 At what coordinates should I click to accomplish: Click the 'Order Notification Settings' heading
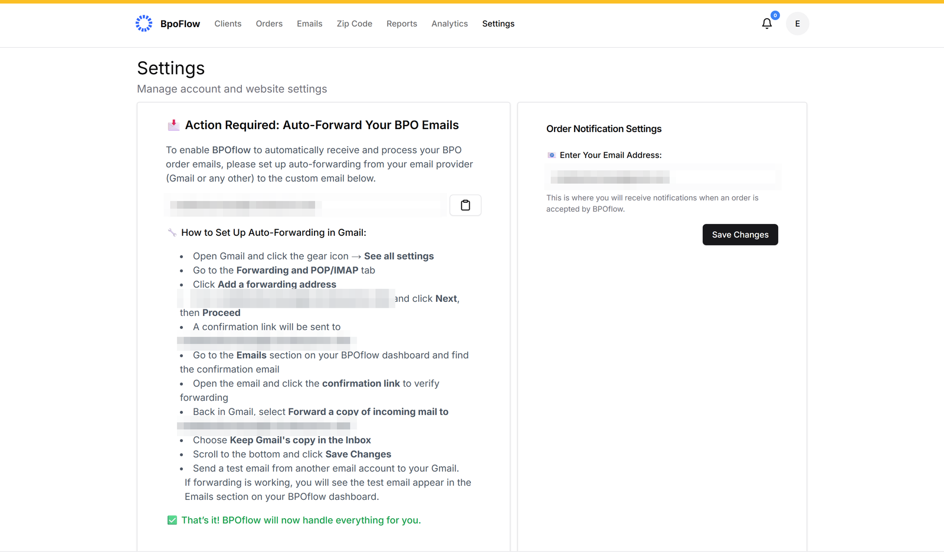pos(604,129)
